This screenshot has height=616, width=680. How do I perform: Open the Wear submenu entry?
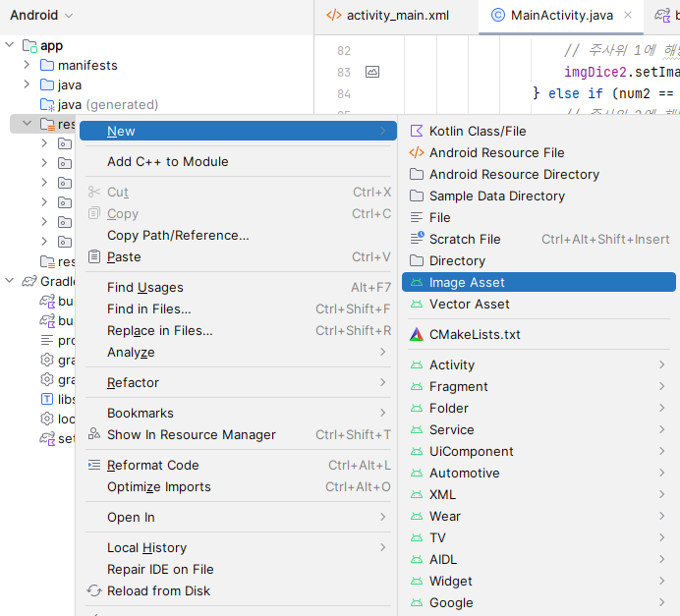coord(538,517)
